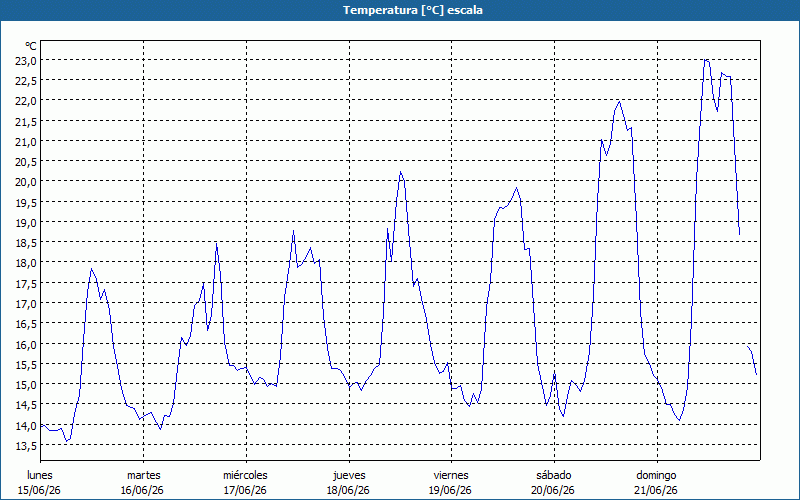This screenshot has height=500, width=800.
Task: Click the 16,0 y-axis value
Action: (x=26, y=344)
